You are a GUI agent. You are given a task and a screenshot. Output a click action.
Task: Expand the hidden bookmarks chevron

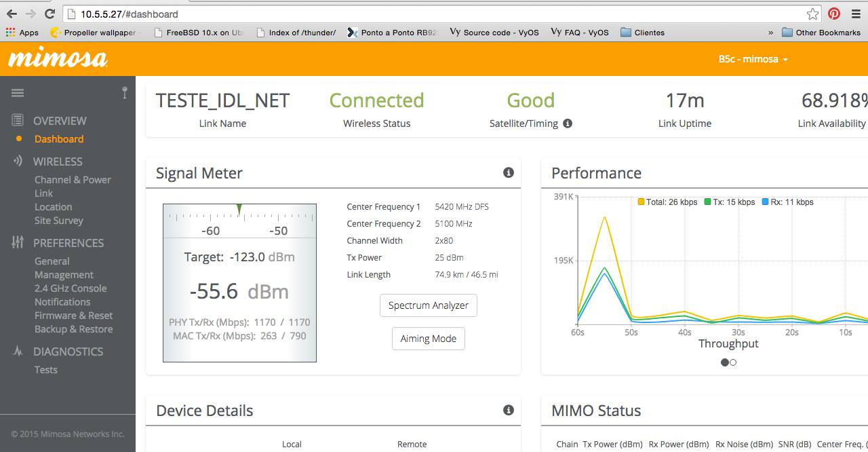770,32
